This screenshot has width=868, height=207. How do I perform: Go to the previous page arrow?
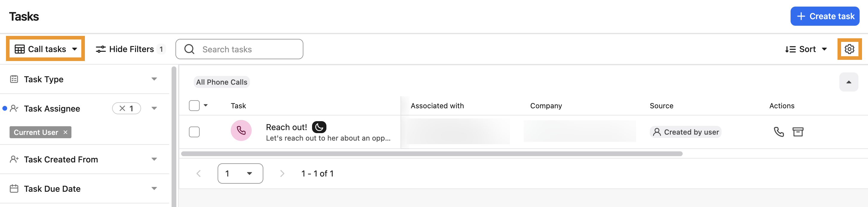pos(198,173)
